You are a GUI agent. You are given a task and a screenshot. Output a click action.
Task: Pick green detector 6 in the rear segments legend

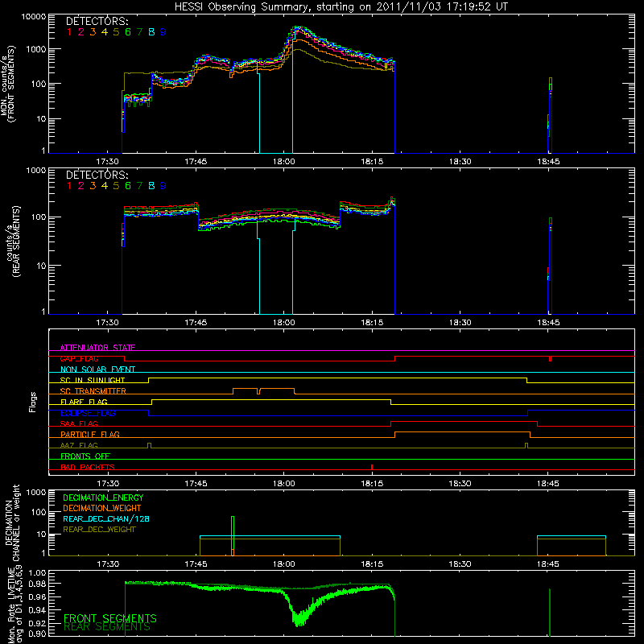(x=128, y=186)
